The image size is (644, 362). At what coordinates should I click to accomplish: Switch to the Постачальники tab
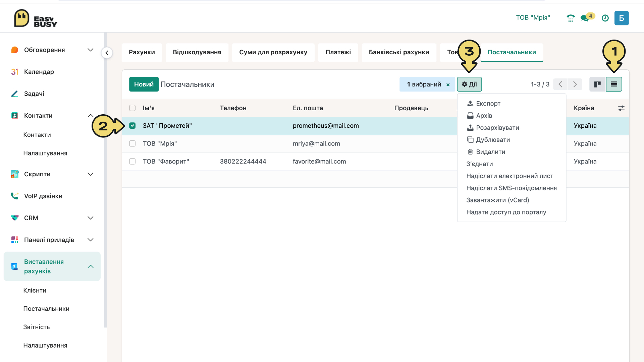point(512,52)
